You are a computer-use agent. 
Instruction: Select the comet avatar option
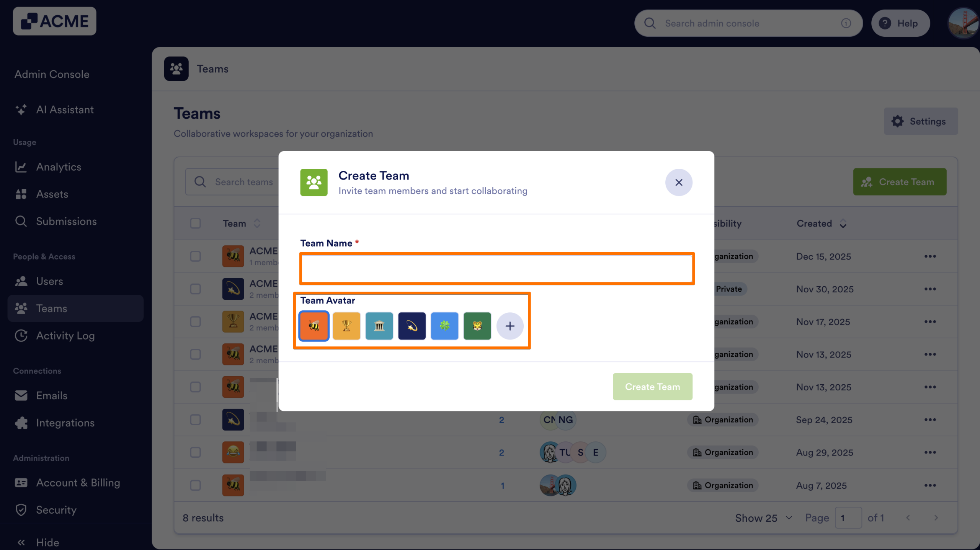pos(412,326)
